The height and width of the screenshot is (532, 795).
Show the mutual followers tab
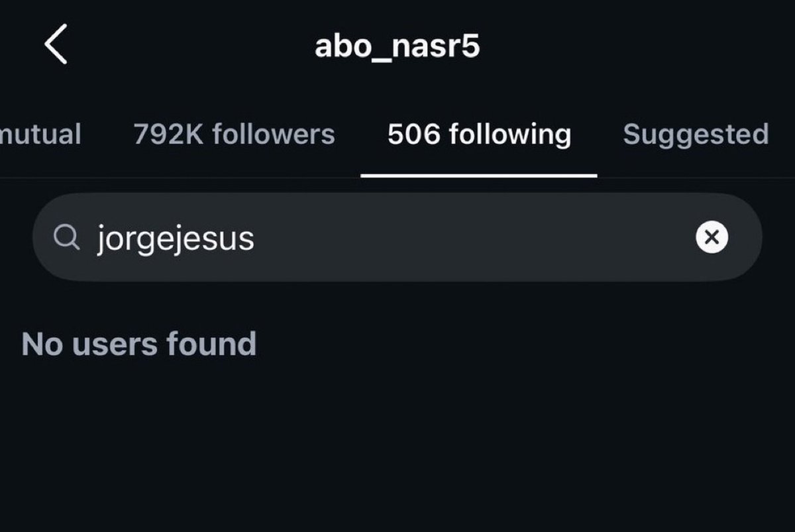[x=40, y=134]
